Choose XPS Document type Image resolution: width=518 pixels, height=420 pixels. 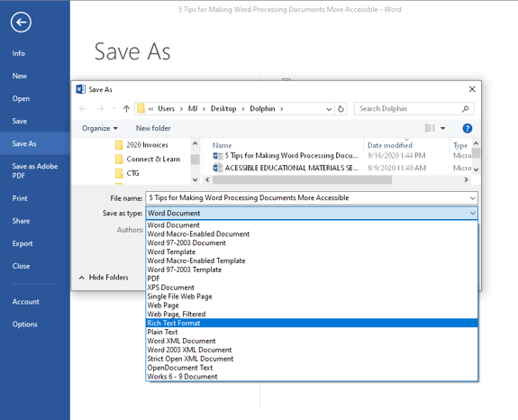[312, 288]
